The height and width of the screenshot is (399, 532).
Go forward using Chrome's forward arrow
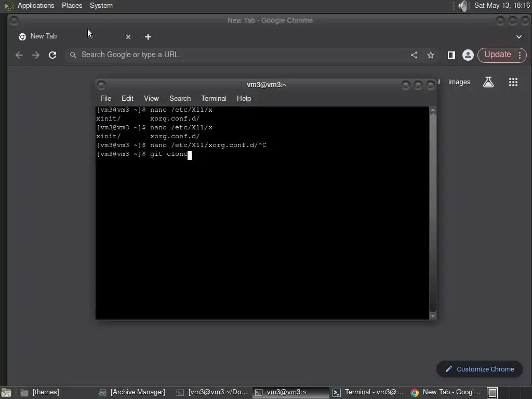coord(36,55)
